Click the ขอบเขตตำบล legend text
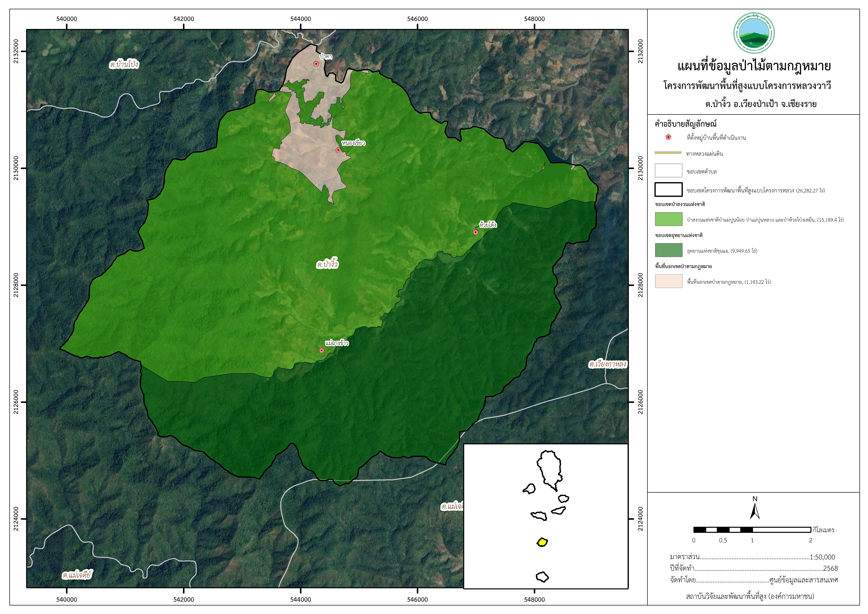 click(x=702, y=172)
